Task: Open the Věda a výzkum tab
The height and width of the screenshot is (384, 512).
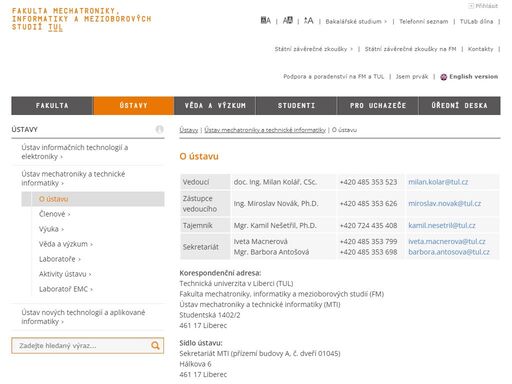Action: pyautogui.click(x=215, y=106)
